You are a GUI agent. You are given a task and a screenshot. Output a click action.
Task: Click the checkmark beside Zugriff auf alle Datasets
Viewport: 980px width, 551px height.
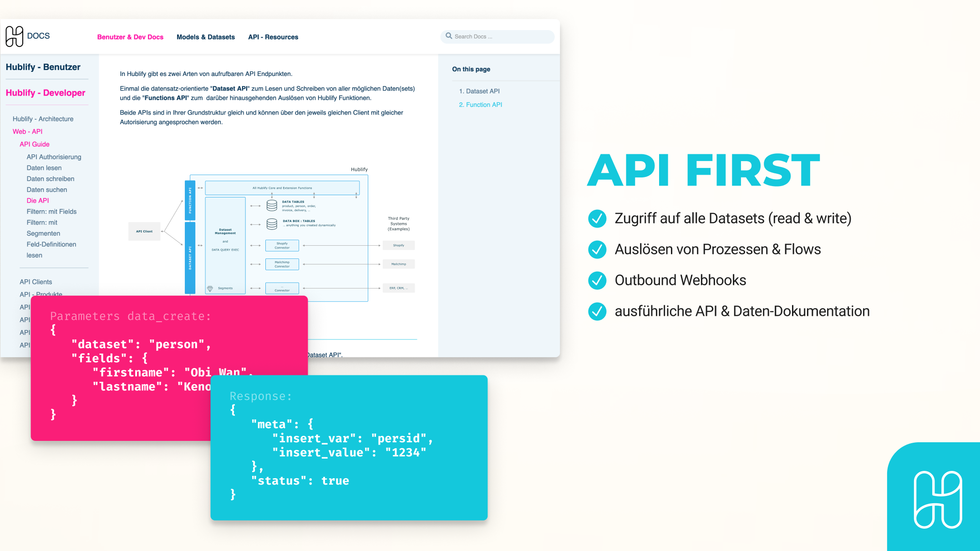[597, 219]
